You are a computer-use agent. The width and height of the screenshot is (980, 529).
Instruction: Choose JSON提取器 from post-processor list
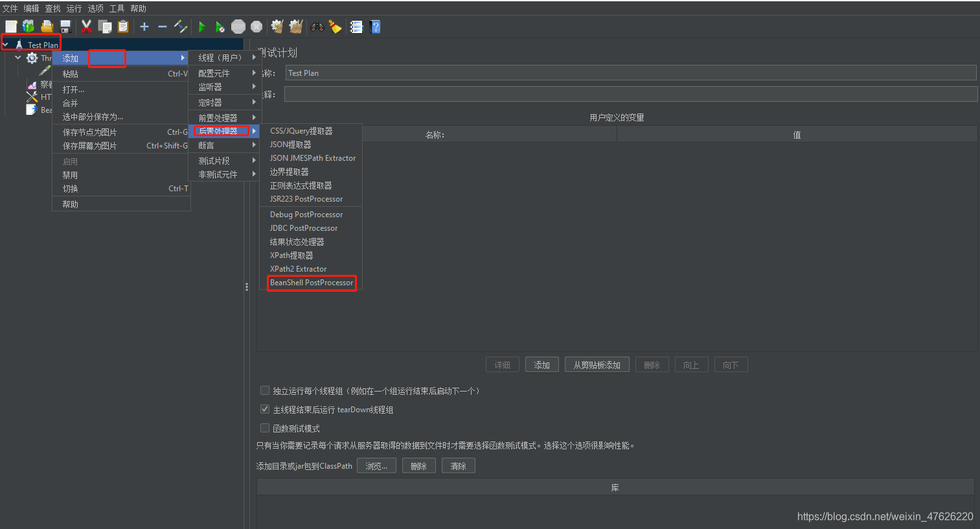point(312,145)
